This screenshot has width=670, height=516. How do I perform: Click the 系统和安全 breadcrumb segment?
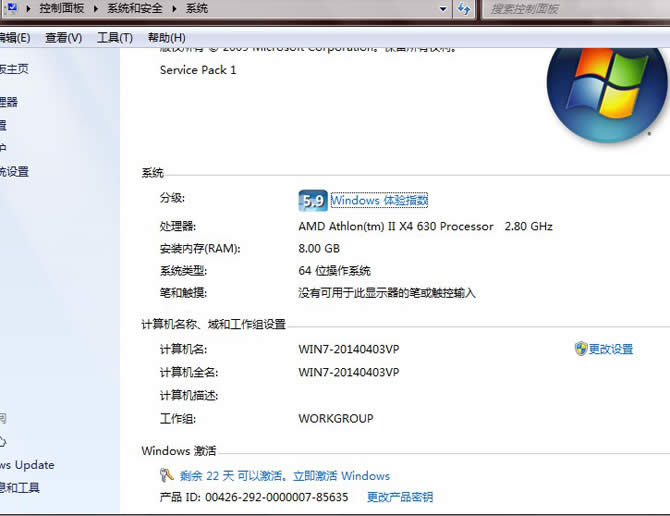[x=135, y=8]
